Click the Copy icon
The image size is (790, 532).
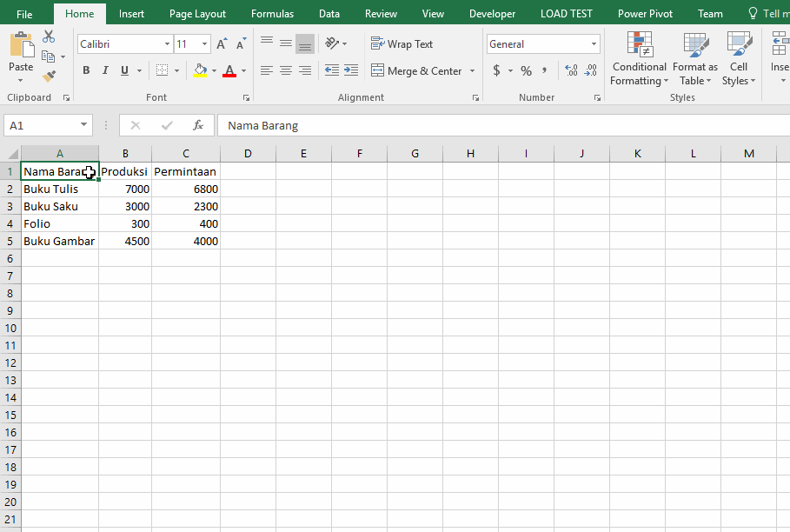pos(49,57)
